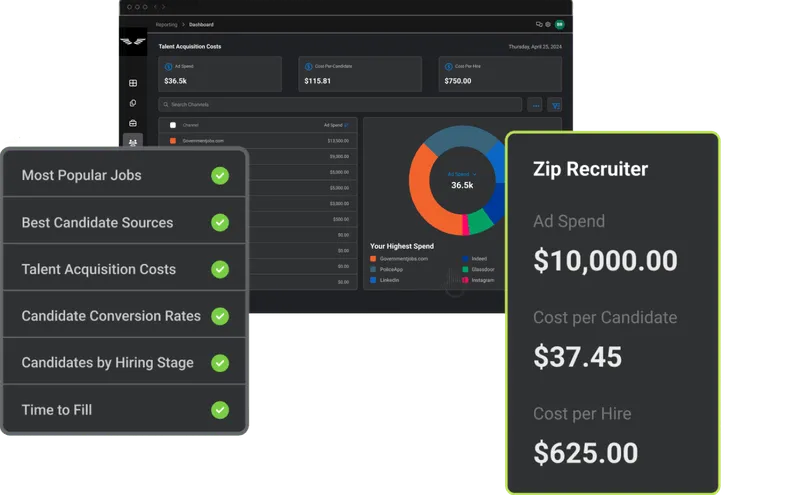800x495 pixels.
Task: Click the search magnifier icon
Action: [x=166, y=105]
